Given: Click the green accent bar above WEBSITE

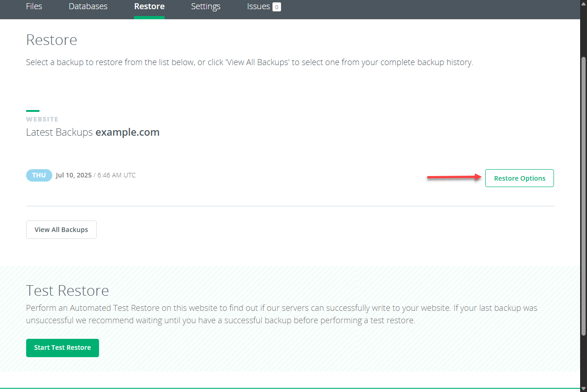Looking at the screenshot, I should click(x=33, y=111).
